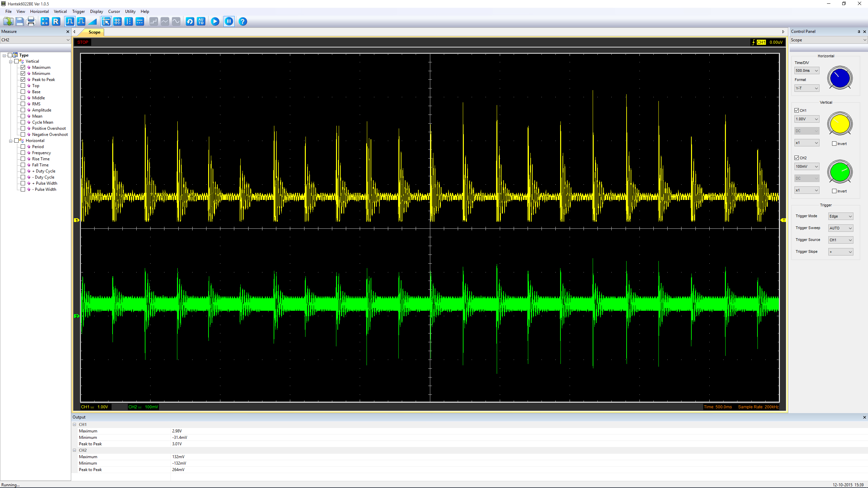Open the CH2 100mV volts/div dropdown
Image resolution: width=868 pixels, height=488 pixels.
807,166
